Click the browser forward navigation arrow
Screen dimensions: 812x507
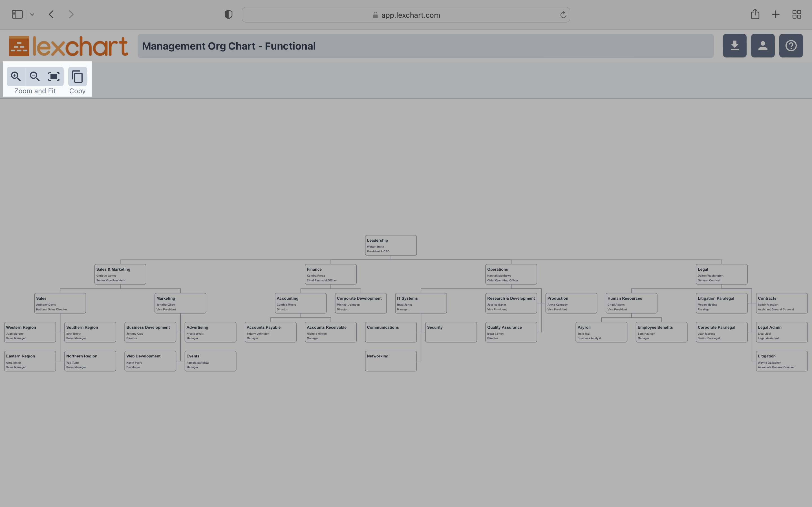(x=70, y=15)
